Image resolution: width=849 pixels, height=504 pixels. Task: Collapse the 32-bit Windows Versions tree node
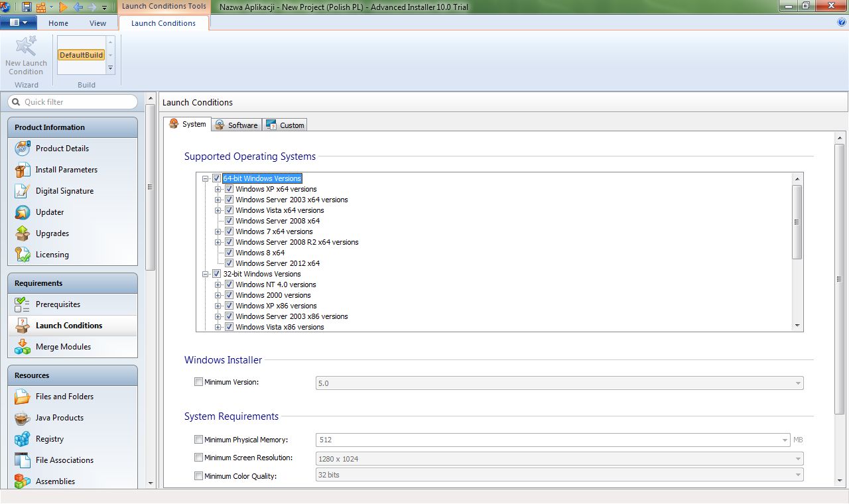206,274
